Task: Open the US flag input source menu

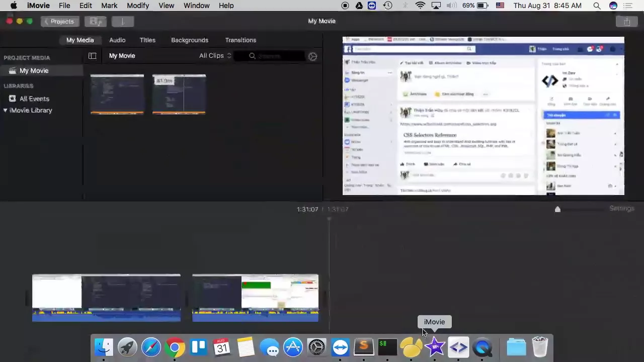Action: pyautogui.click(x=500, y=6)
